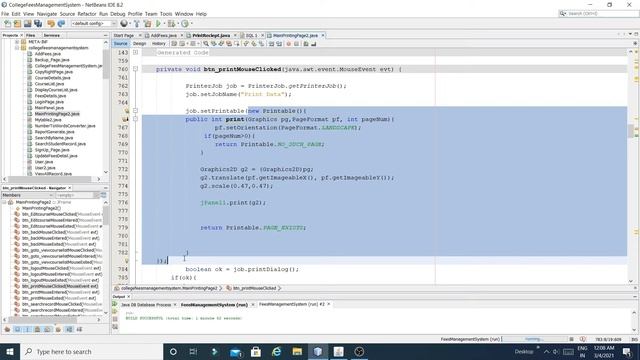Click the Search field at top right
The width and height of the screenshot is (640, 360).
598,13
